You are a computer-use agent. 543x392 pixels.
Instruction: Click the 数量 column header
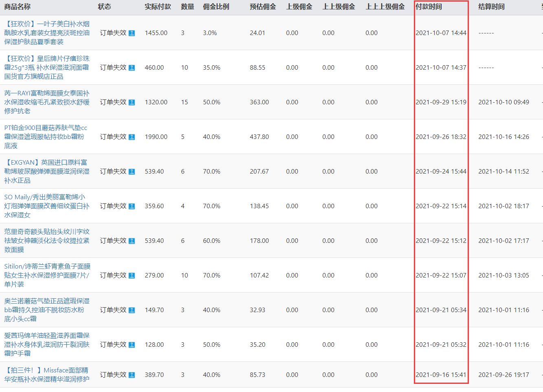click(x=188, y=7)
